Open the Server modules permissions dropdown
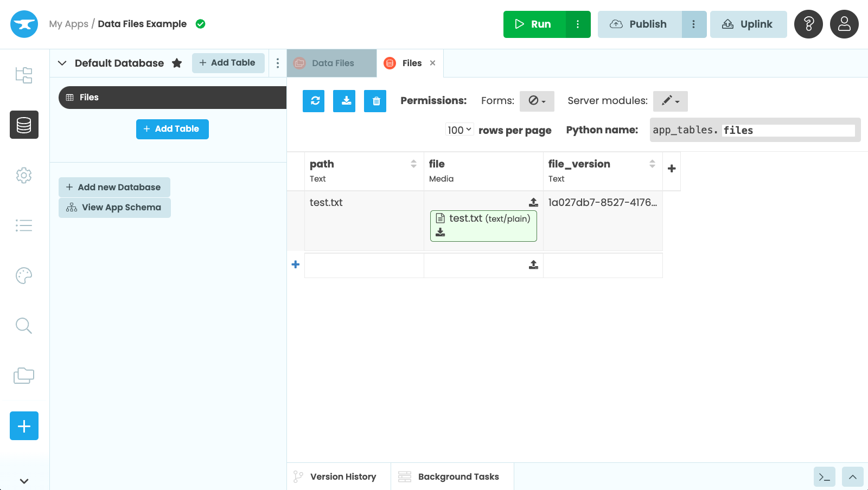The width and height of the screenshot is (868, 490). pyautogui.click(x=670, y=101)
